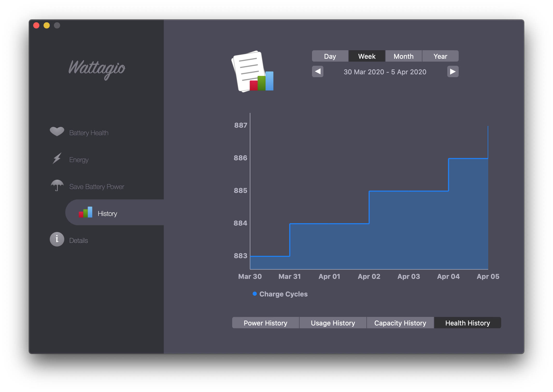Advance to next week with right arrow
The height and width of the screenshot is (392, 553).
453,71
